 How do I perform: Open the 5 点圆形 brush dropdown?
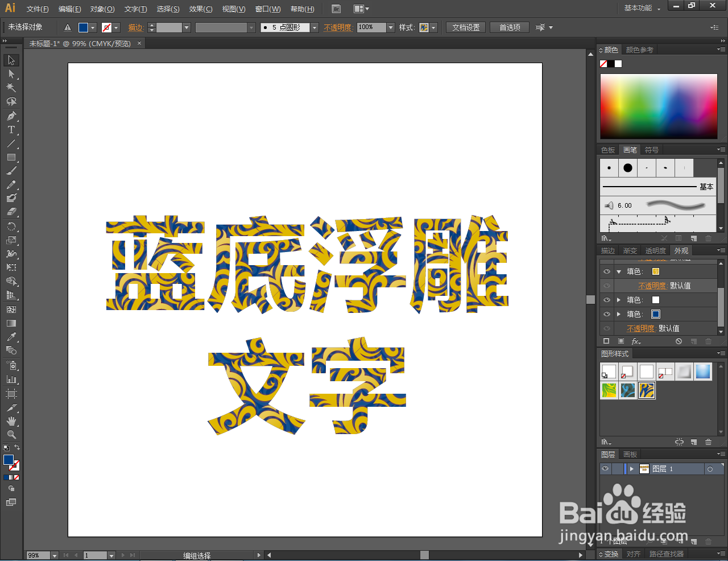(315, 27)
